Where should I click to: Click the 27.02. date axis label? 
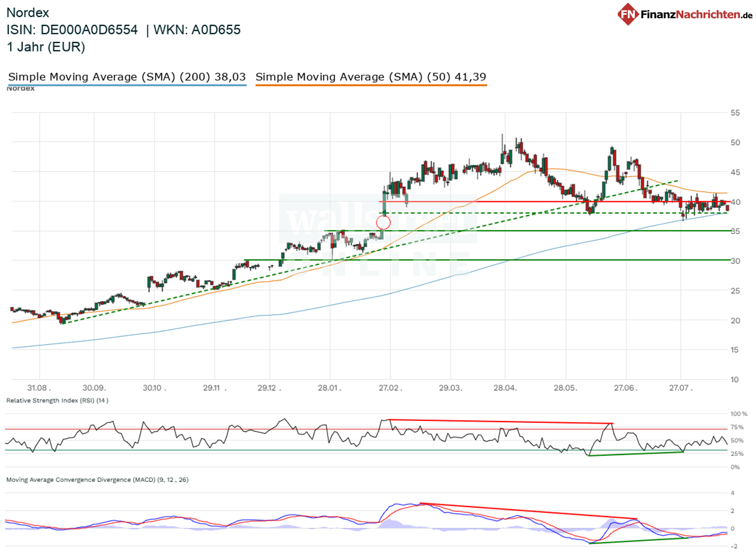click(390, 388)
